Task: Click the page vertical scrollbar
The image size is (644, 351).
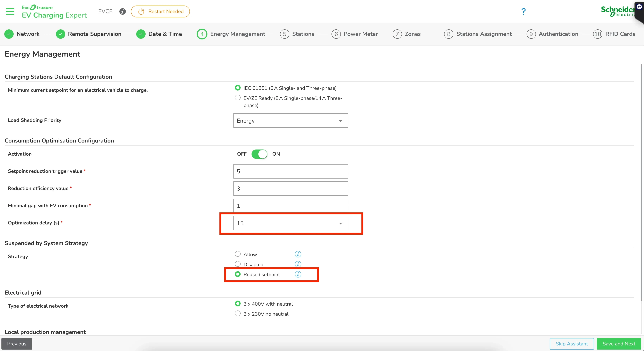Action: click(641, 182)
